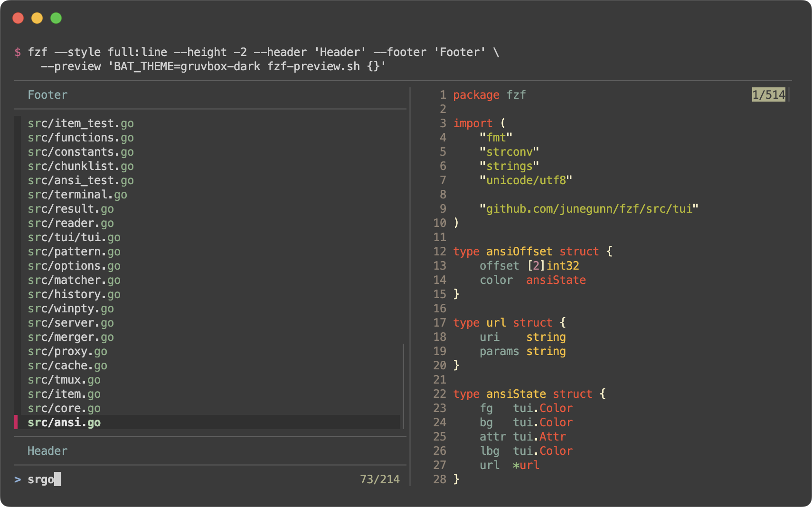
Task: Select src/winpty.go entry
Action: point(71,309)
